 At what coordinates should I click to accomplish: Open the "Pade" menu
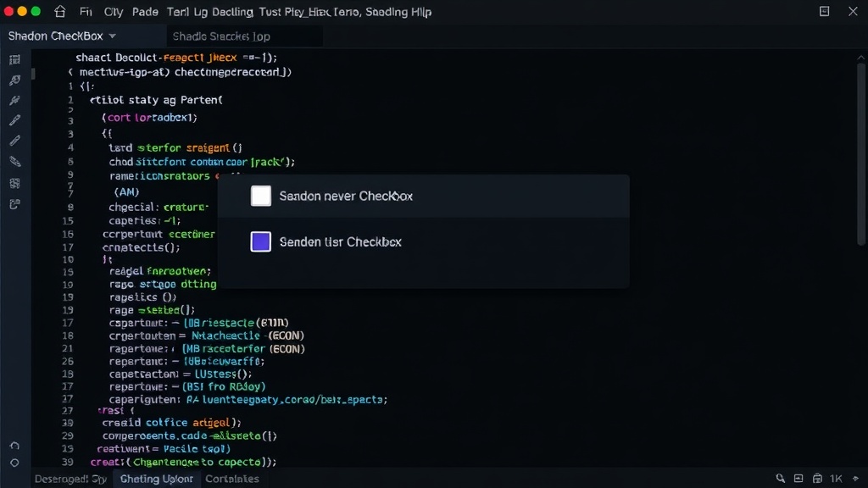[145, 12]
